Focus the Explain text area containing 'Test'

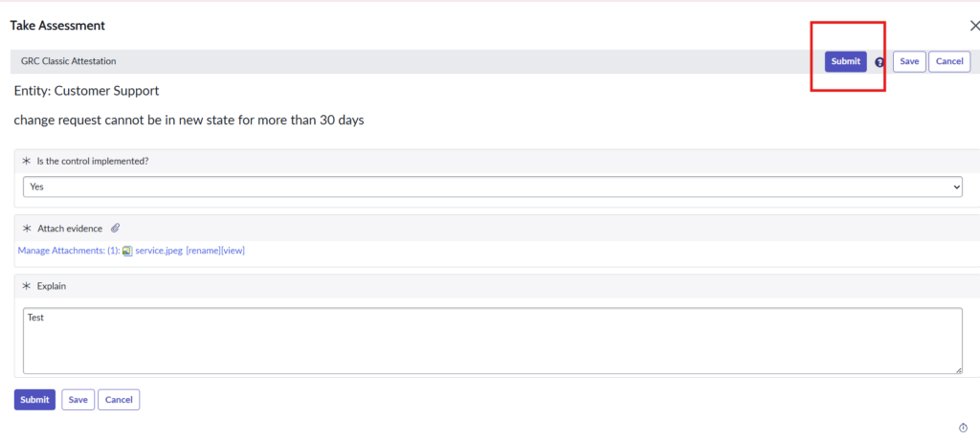493,341
